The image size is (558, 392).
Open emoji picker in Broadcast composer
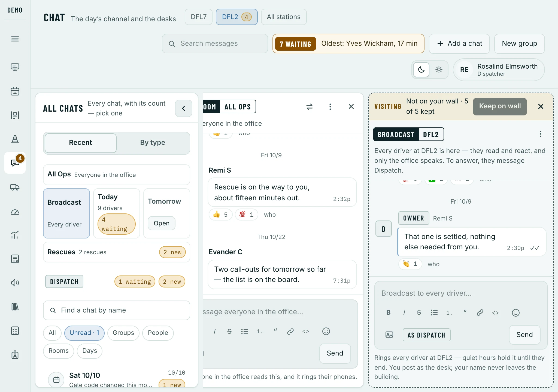coord(516,313)
